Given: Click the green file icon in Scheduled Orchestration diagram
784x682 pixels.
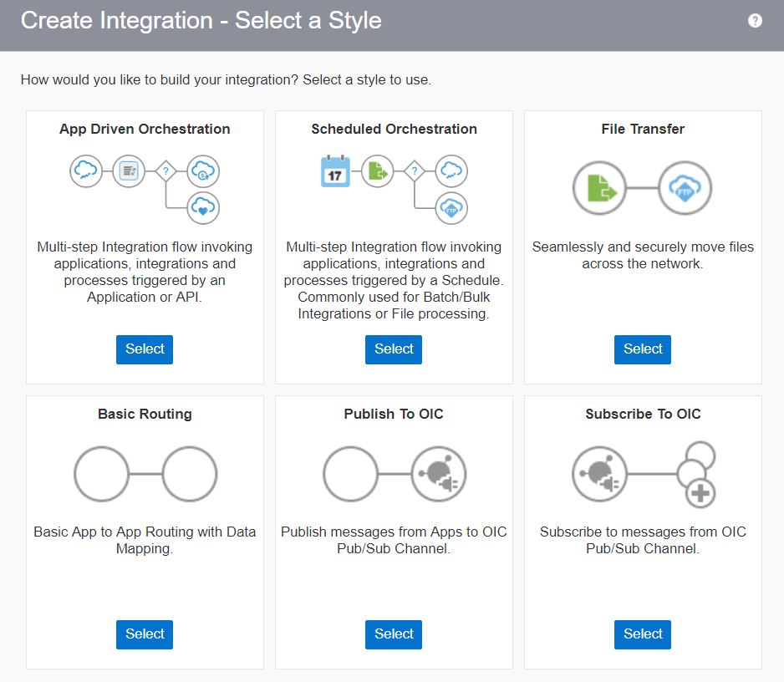Looking at the screenshot, I should [378, 171].
